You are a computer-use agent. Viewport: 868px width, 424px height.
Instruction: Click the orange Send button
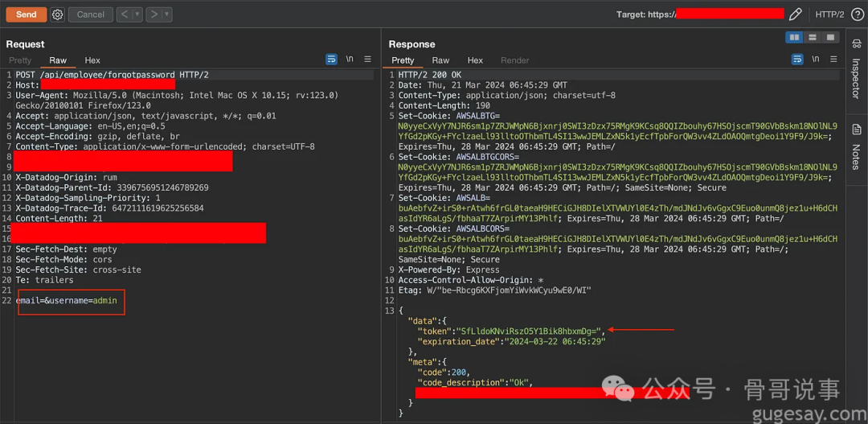26,14
